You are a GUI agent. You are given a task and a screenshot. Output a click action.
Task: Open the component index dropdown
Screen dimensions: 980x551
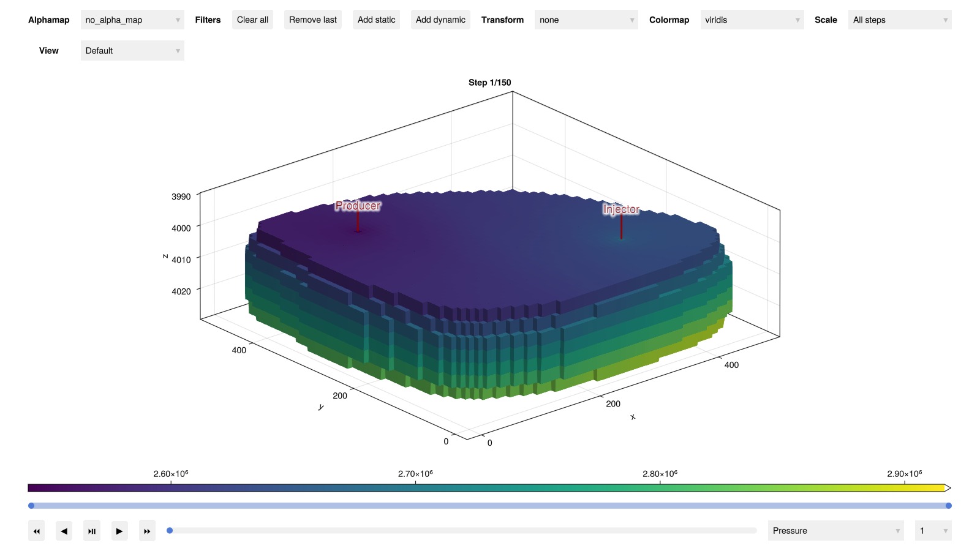932,531
